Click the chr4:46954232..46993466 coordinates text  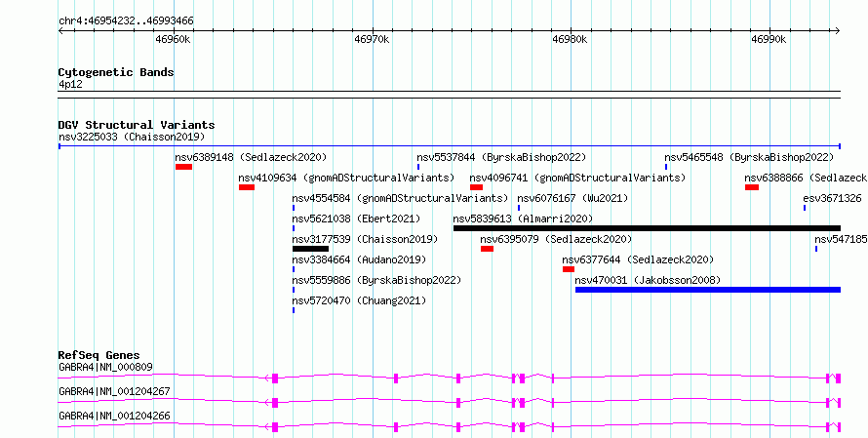126,21
